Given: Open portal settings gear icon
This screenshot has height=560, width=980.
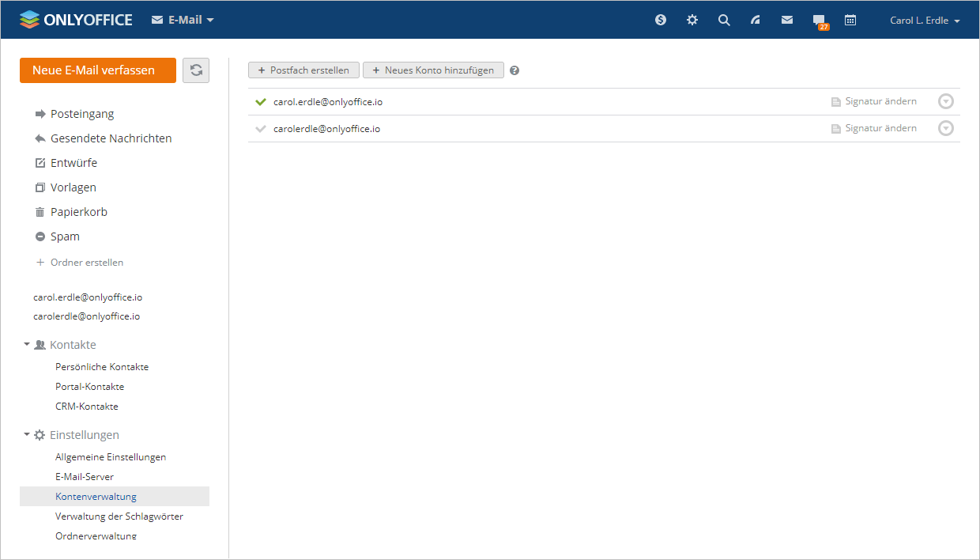Looking at the screenshot, I should [692, 20].
